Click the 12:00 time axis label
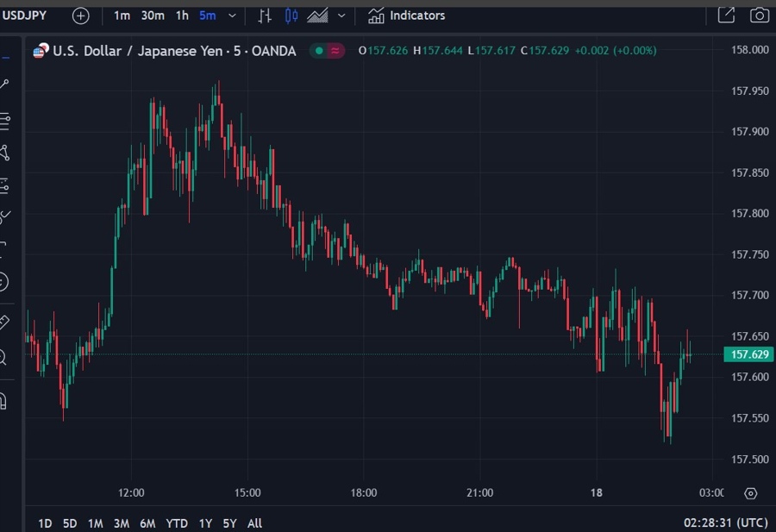Image resolution: width=776 pixels, height=532 pixels. click(131, 493)
